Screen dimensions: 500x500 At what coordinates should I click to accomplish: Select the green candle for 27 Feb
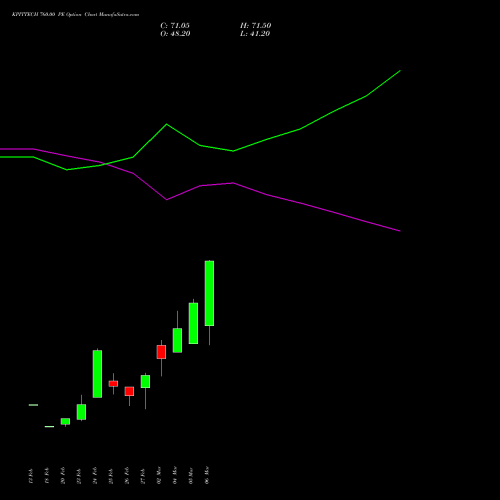(x=145, y=382)
